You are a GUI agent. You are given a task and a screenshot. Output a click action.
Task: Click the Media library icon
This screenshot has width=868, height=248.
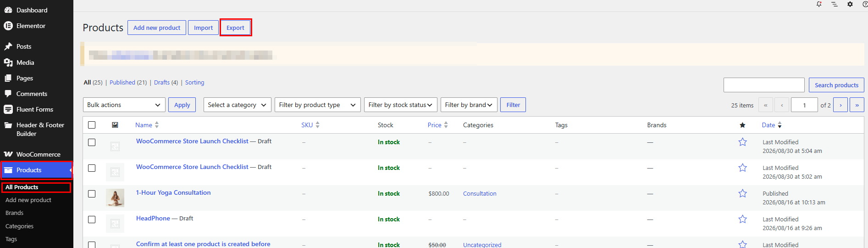(8, 62)
